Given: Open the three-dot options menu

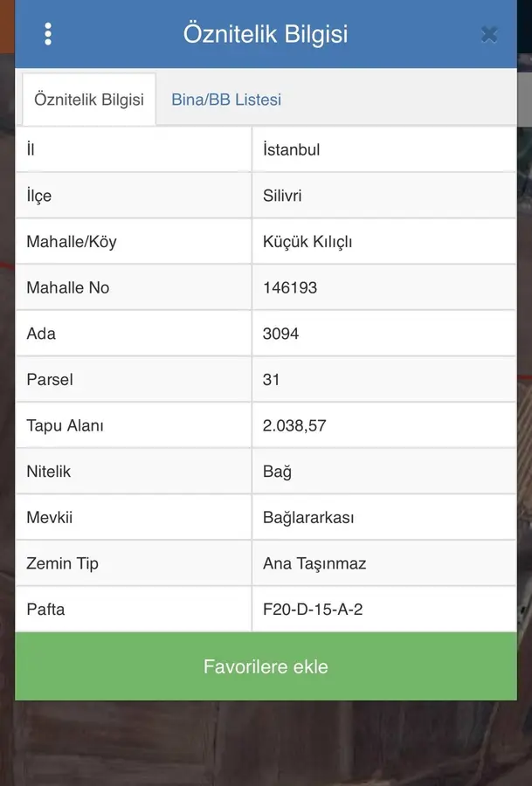Looking at the screenshot, I should coord(48,34).
